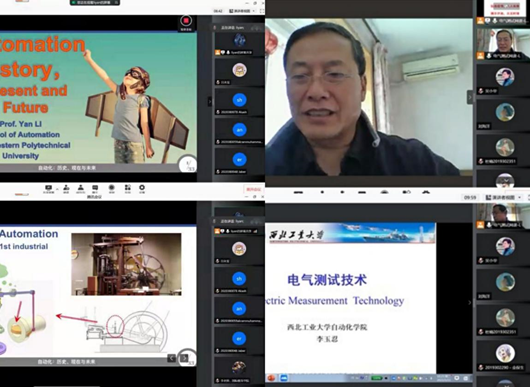Open the settings gear icon in toolbar
The width and height of the screenshot is (530, 387).
[142, 188]
